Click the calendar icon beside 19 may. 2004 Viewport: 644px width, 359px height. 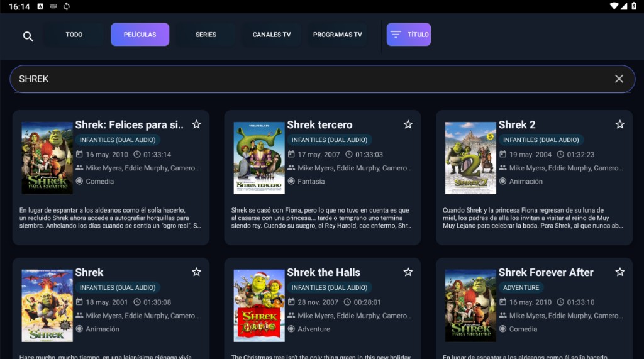[x=502, y=154]
